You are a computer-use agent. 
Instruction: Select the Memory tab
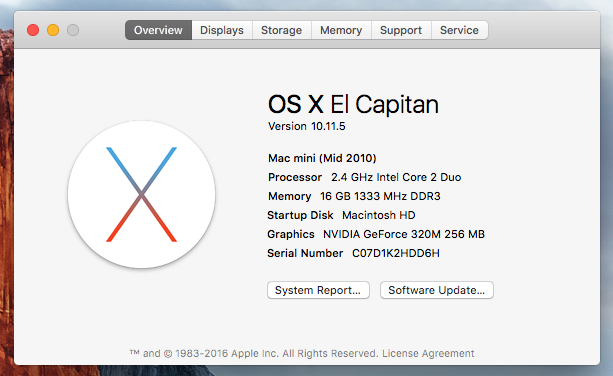tap(341, 30)
